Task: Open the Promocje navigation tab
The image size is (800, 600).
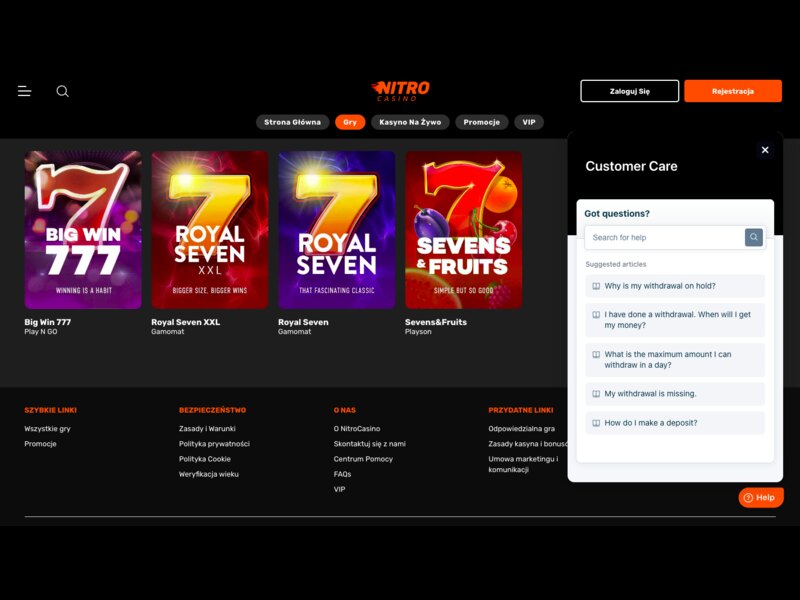Action: point(483,122)
